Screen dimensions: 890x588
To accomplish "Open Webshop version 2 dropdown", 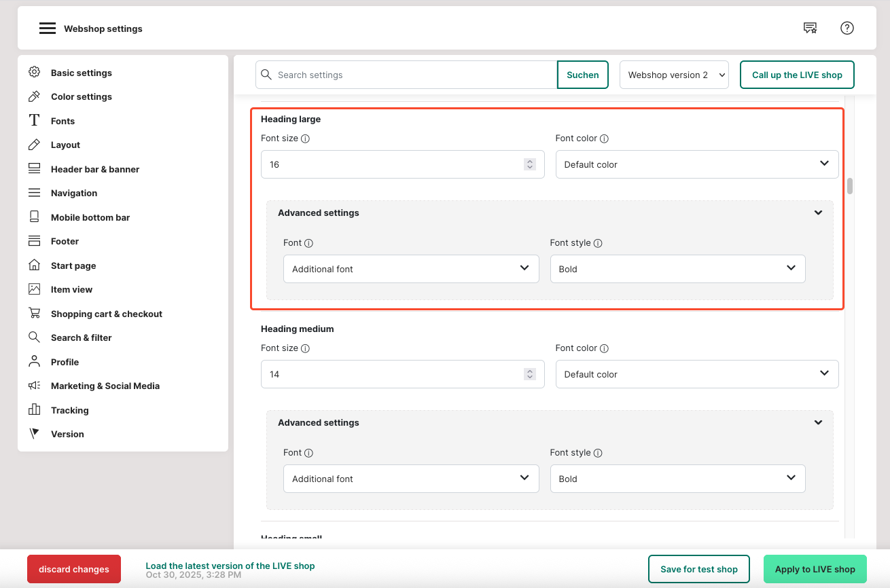I will [673, 75].
